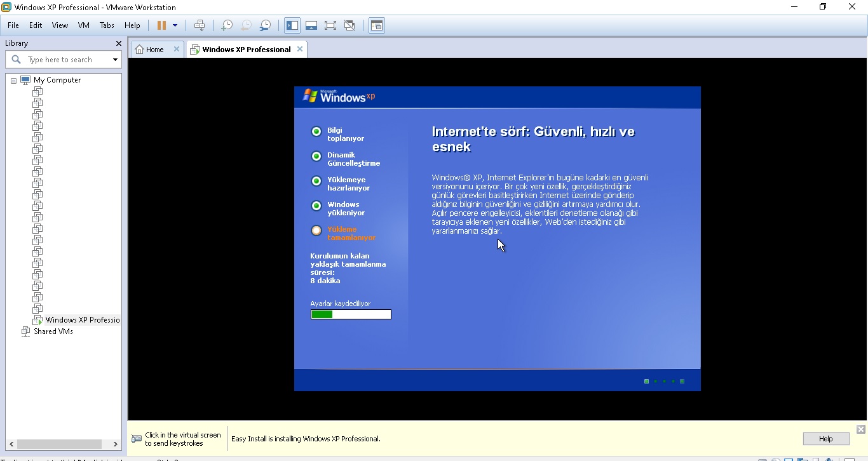
Task: Click the "Bilgi toplanıyor" step indicator
Action: (316, 131)
